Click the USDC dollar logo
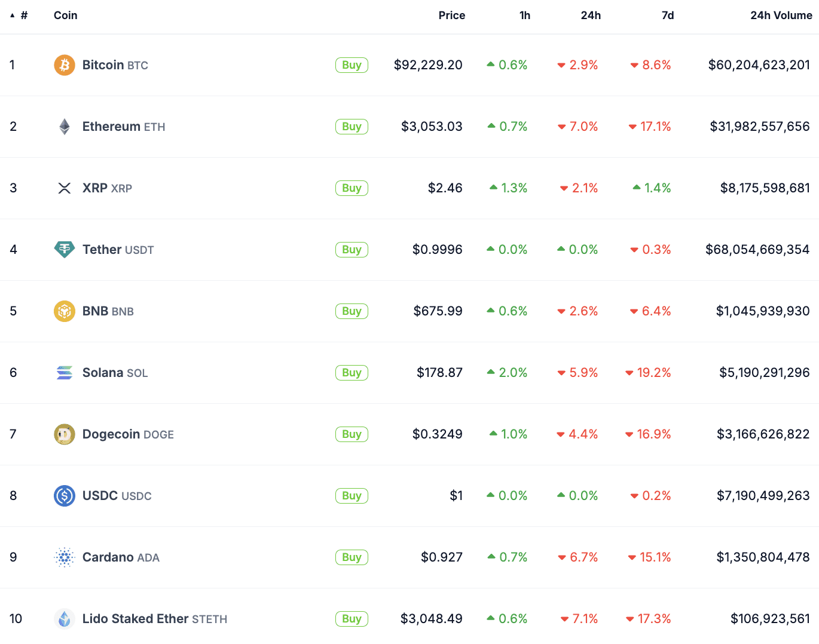The image size is (819, 644). point(64,495)
